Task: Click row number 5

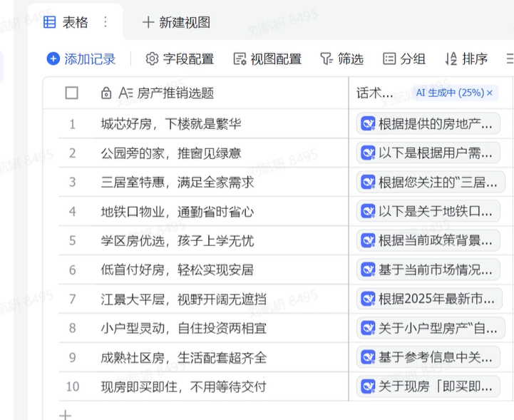Action: [x=73, y=240]
